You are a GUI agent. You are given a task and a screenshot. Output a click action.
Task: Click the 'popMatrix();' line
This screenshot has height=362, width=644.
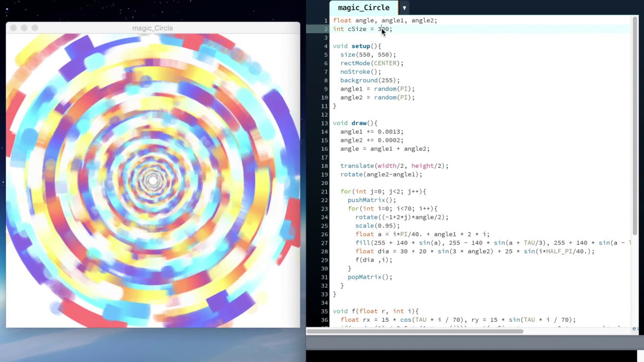pos(370,277)
